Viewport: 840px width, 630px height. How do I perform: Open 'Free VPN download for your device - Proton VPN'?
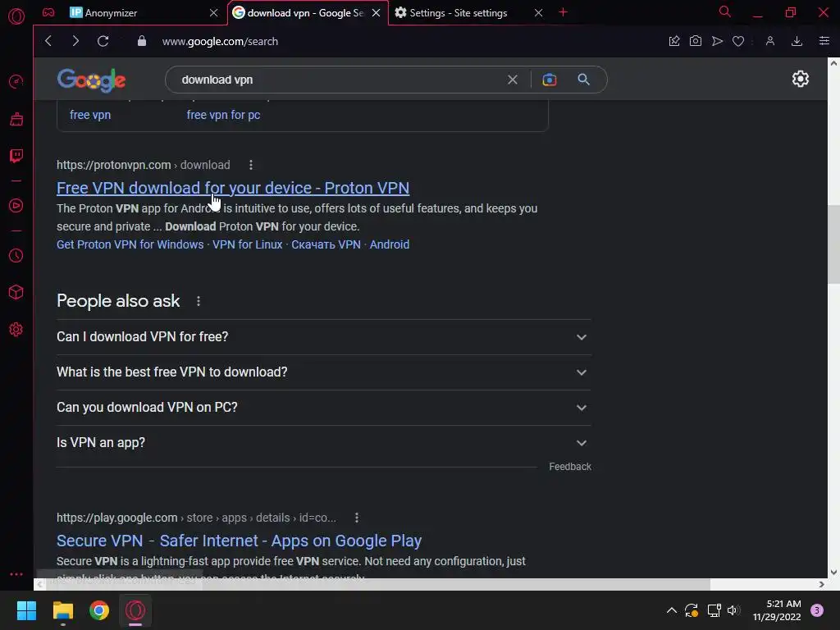pyautogui.click(x=233, y=188)
